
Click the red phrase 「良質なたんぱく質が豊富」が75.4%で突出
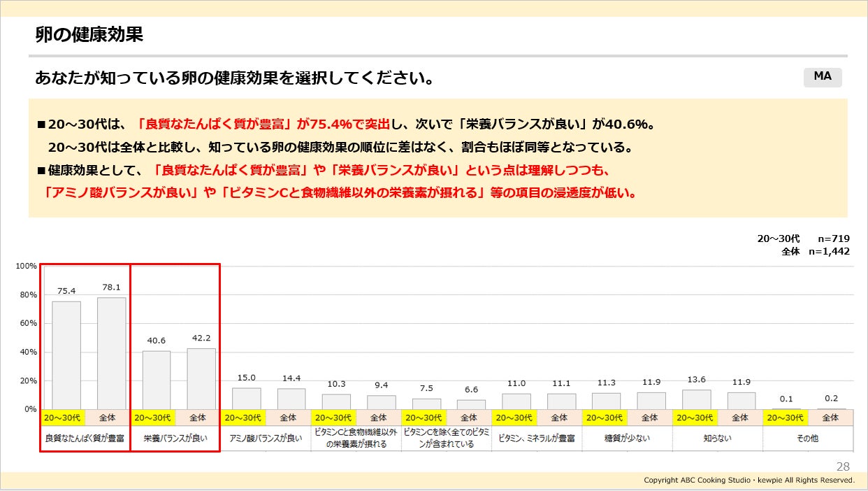[x=263, y=125]
